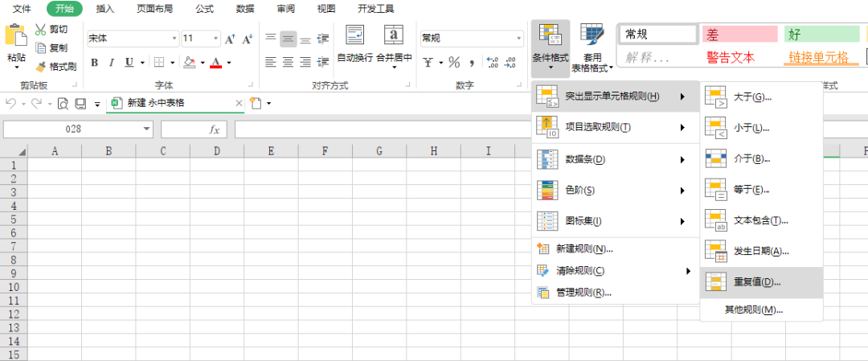The width and height of the screenshot is (868, 361).
Task: Enable 自动换行 wrap text
Action: (355, 44)
